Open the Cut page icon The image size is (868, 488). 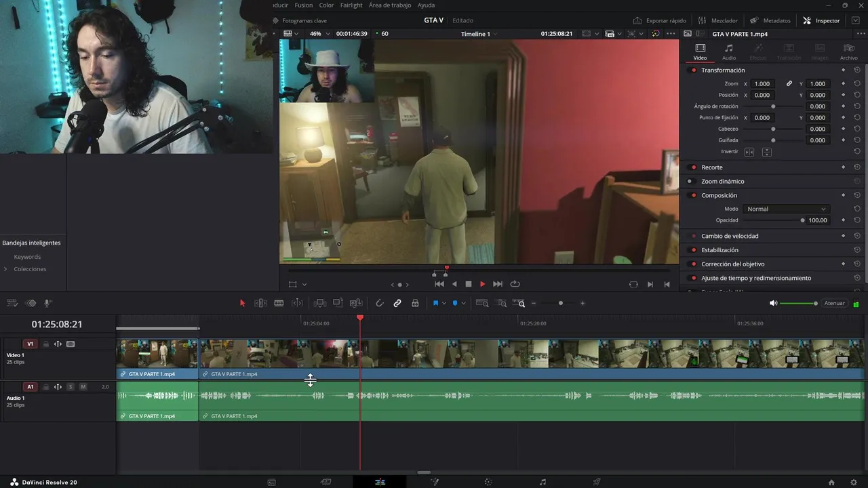325,482
